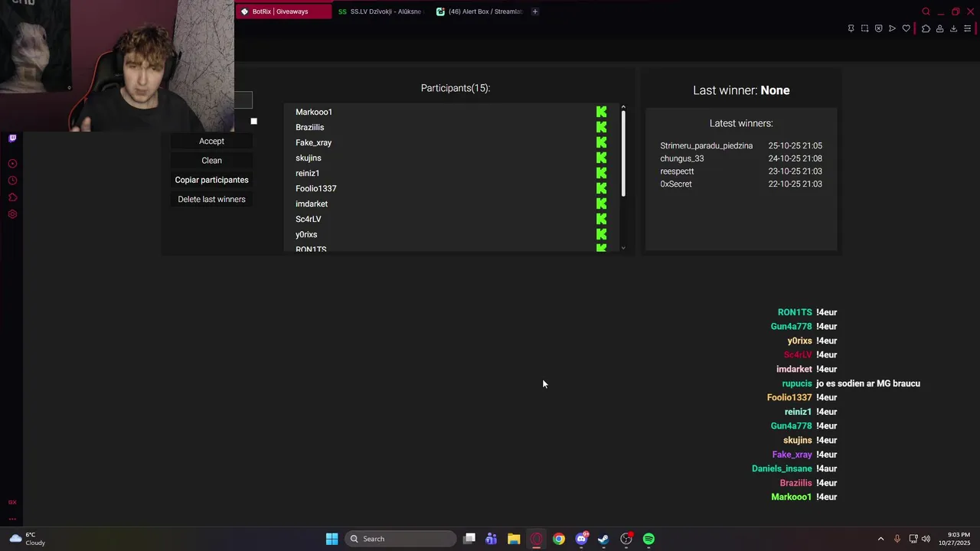Click chat username rupucis
980x551 pixels.
(797, 383)
